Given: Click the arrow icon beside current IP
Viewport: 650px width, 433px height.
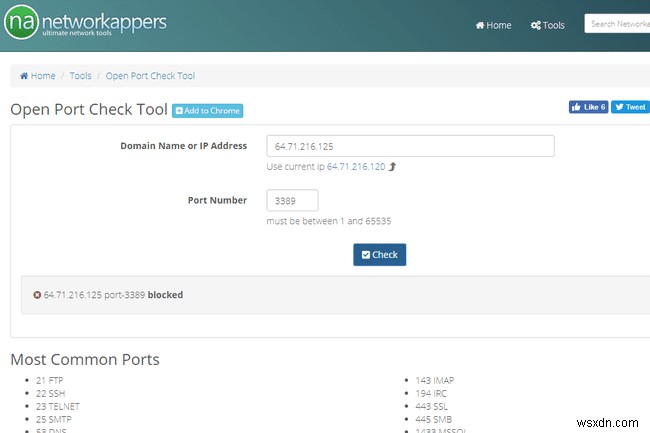Looking at the screenshot, I should click(x=393, y=166).
